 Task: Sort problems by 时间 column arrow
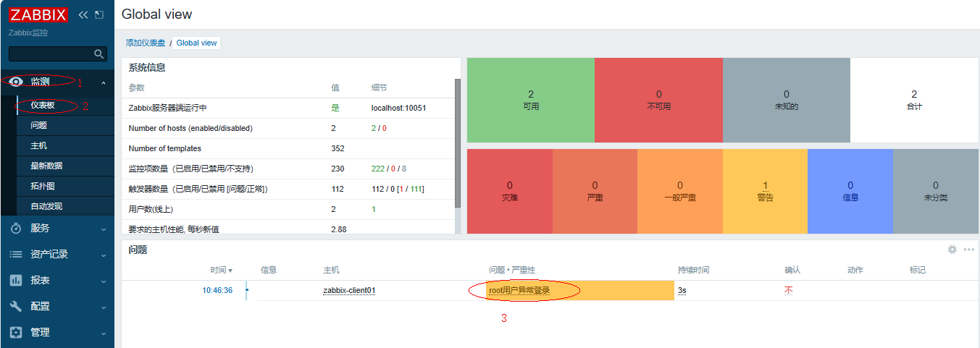click(x=230, y=271)
